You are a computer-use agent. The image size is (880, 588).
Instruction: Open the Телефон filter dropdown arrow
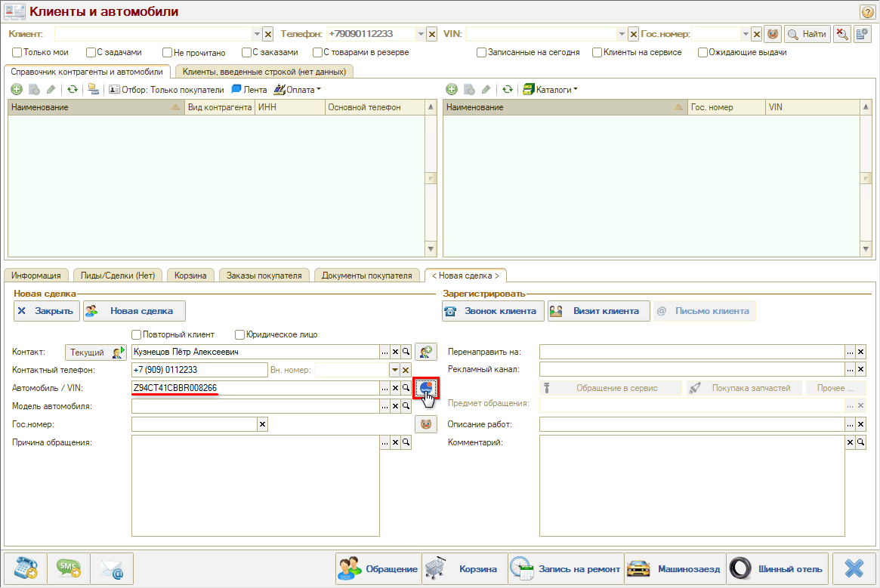[x=421, y=34]
